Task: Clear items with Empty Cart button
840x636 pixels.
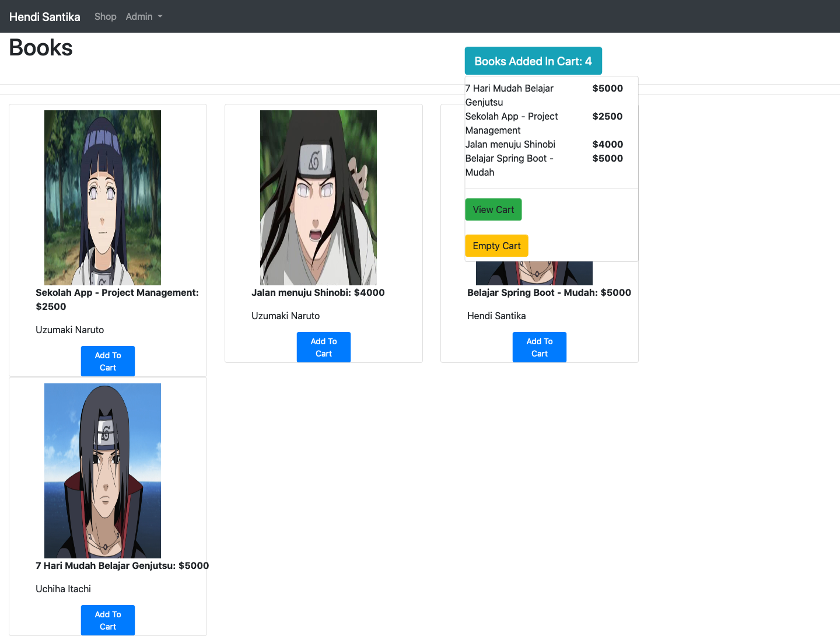Action: click(x=496, y=246)
